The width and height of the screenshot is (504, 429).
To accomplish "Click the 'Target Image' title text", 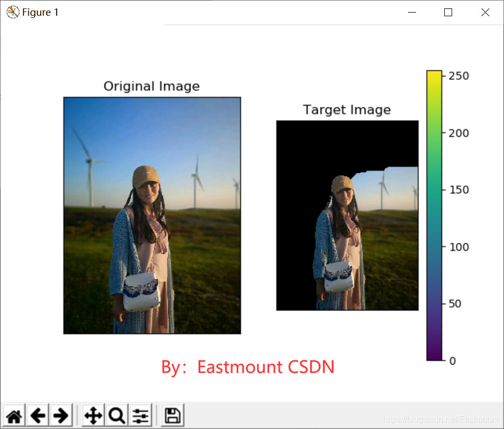I will click(x=347, y=109).
